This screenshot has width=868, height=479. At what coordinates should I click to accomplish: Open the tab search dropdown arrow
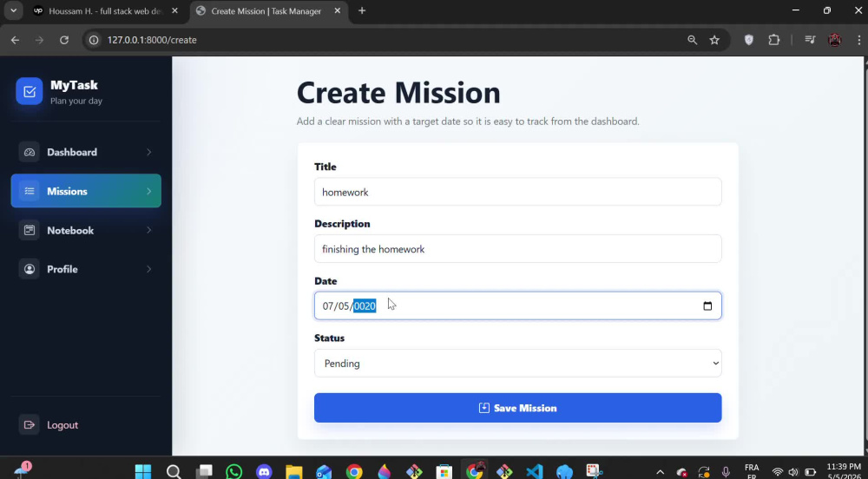point(13,10)
